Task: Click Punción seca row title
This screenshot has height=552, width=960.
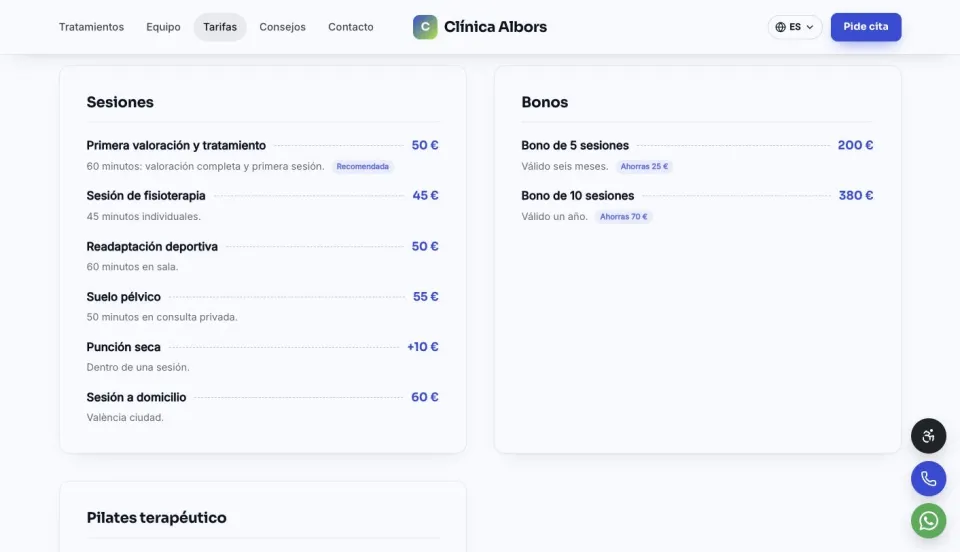Action: [x=123, y=347]
